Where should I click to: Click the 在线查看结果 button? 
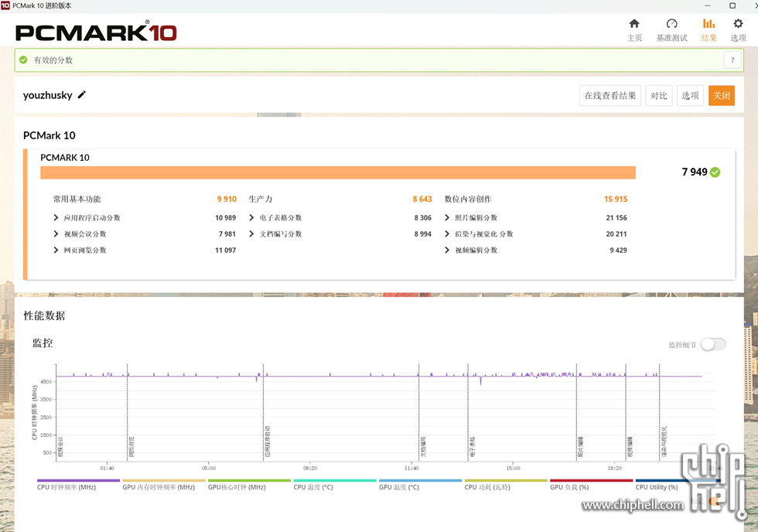[x=610, y=96]
